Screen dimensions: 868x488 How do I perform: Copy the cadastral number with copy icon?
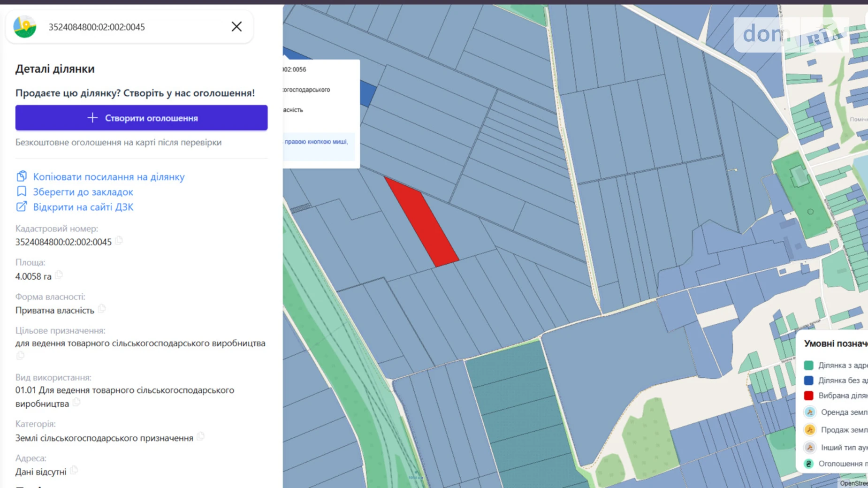[119, 241]
